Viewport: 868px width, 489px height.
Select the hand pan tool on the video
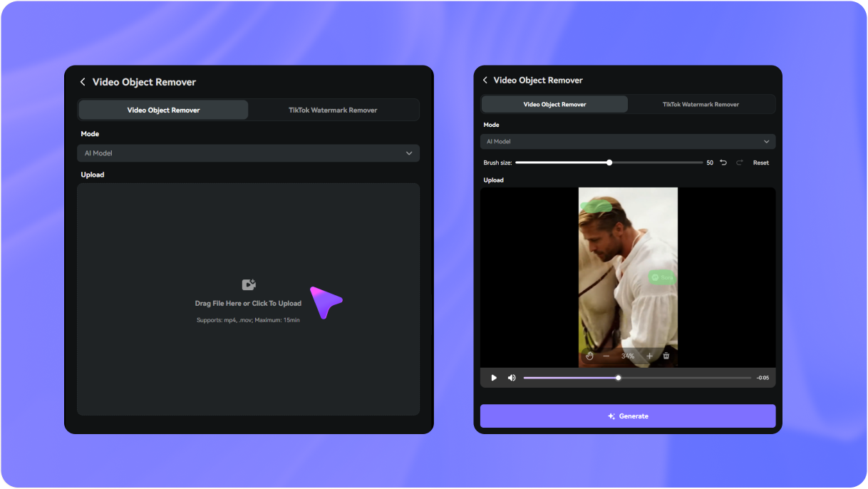pos(589,356)
